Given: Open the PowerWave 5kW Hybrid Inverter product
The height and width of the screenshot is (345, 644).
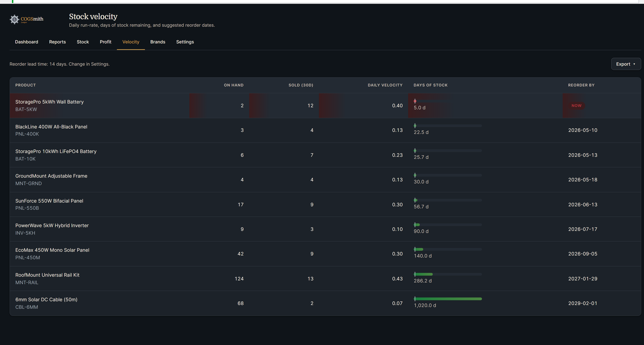Looking at the screenshot, I should (x=52, y=226).
